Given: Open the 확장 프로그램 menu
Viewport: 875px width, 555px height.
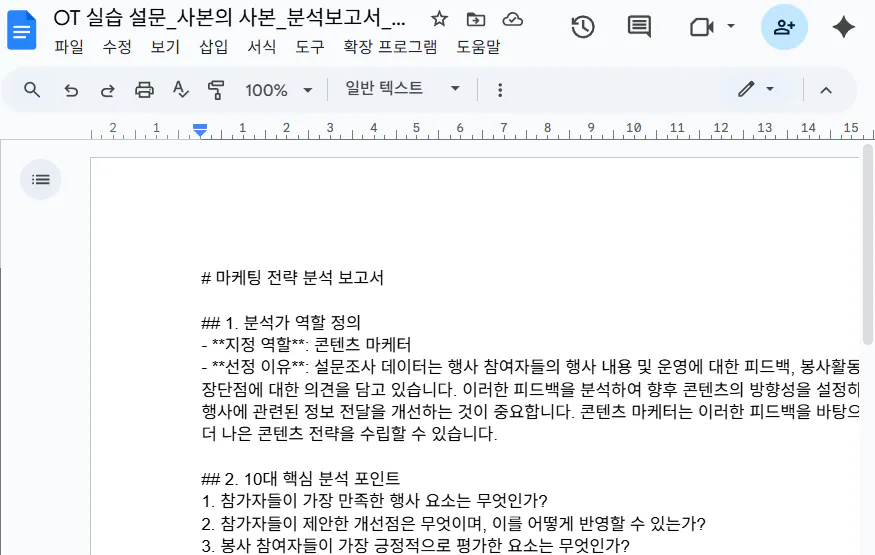Looking at the screenshot, I should point(390,47).
